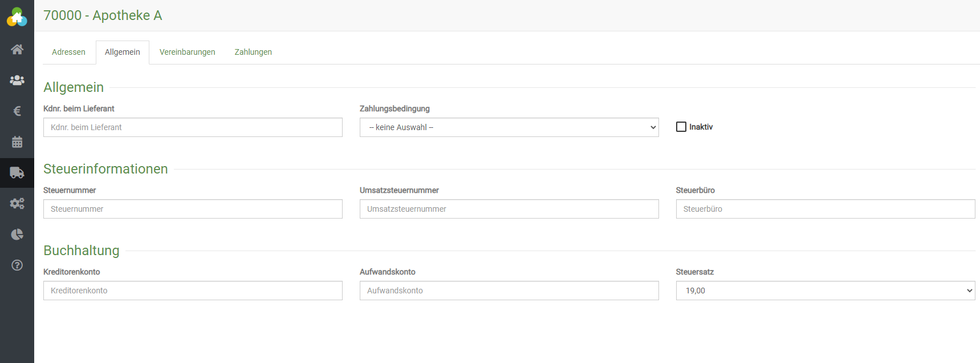The height and width of the screenshot is (363, 980).
Task: Open the Zahlungen tab
Action: click(x=253, y=52)
